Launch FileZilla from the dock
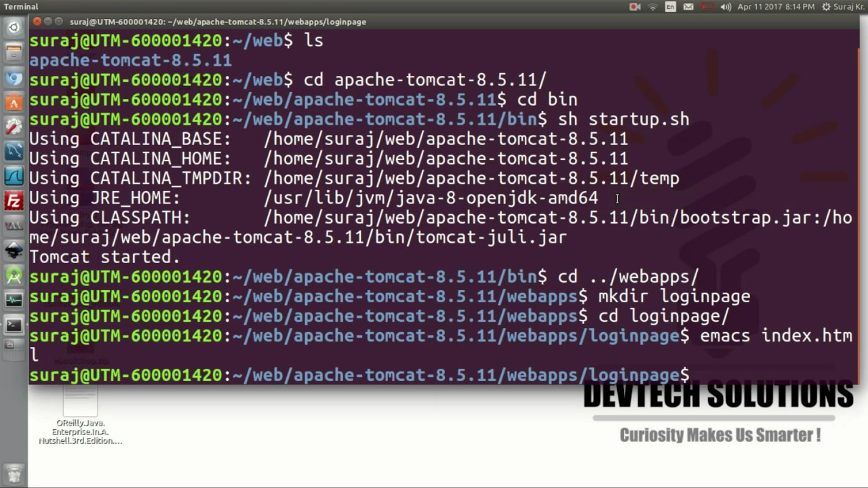The height and width of the screenshot is (488, 868). (14, 201)
